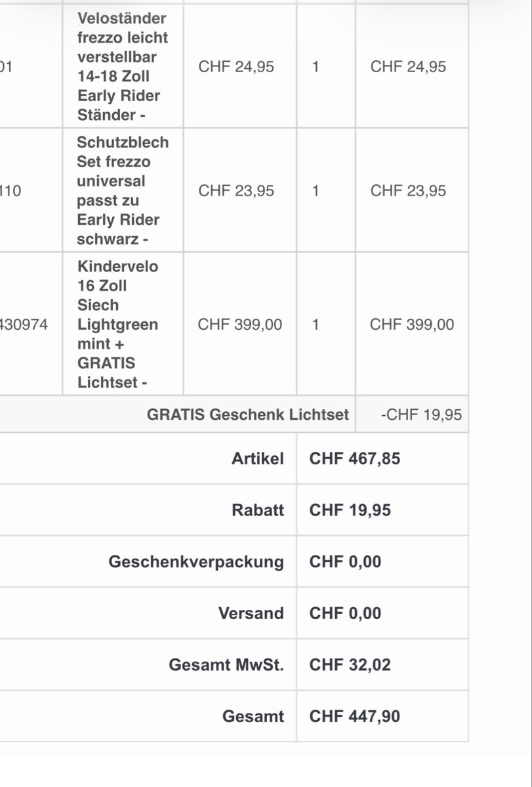Screen dimensions: 532x787
Task: Click the CHF 399,00 unit price
Action: [240, 324]
